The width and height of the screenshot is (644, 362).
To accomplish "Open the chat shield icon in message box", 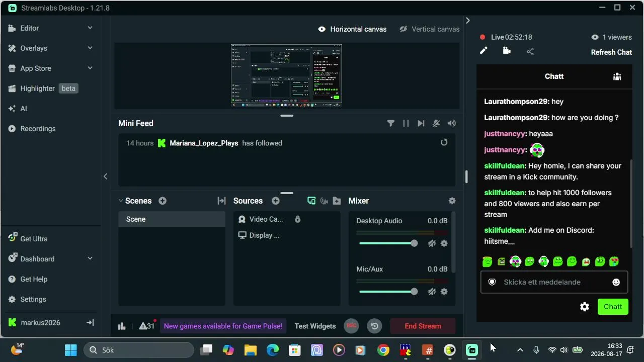I will pyautogui.click(x=492, y=282).
